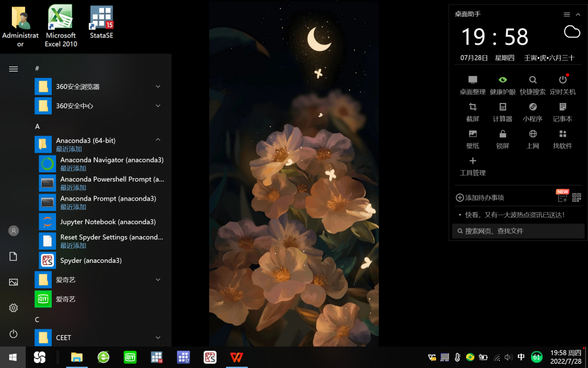Launch 360 browser from taskbar
This screenshot has height=368, width=588.
[103, 357]
